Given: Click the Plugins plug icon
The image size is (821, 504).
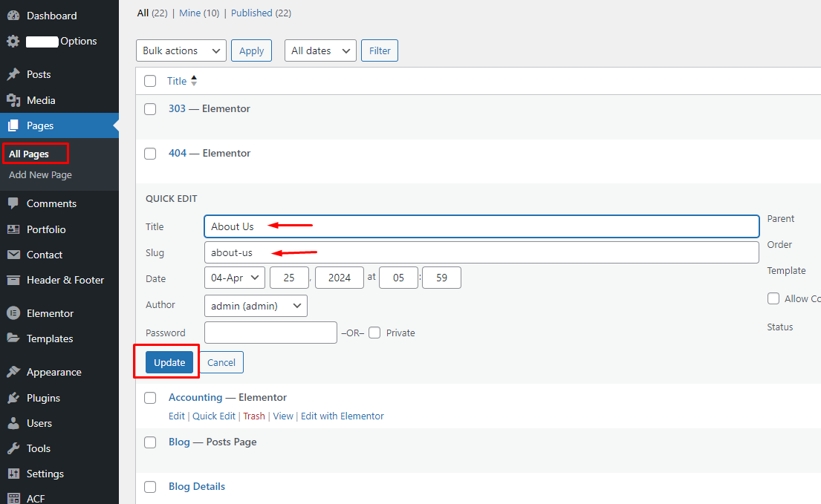Looking at the screenshot, I should click(13, 398).
